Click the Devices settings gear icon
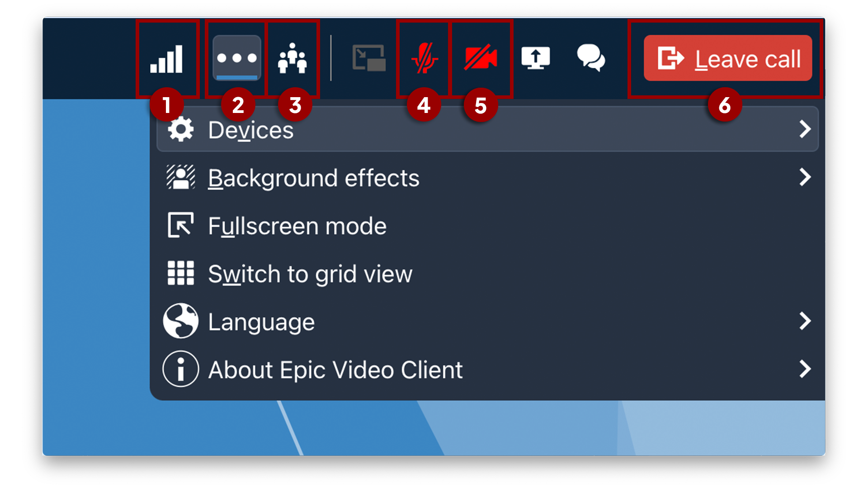This screenshot has width=868, height=488. click(181, 129)
